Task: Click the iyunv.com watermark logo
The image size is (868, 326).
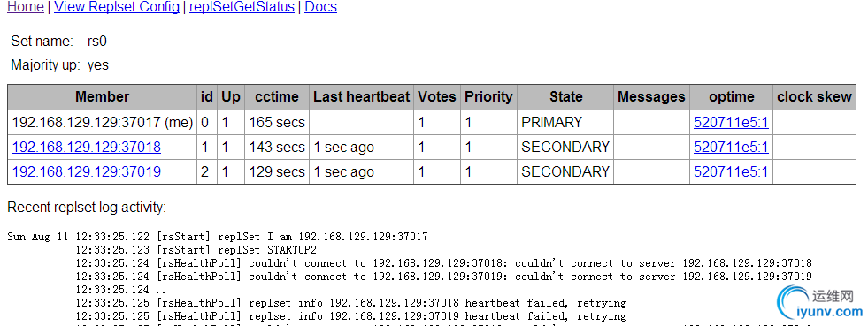Action: pos(821,305)
